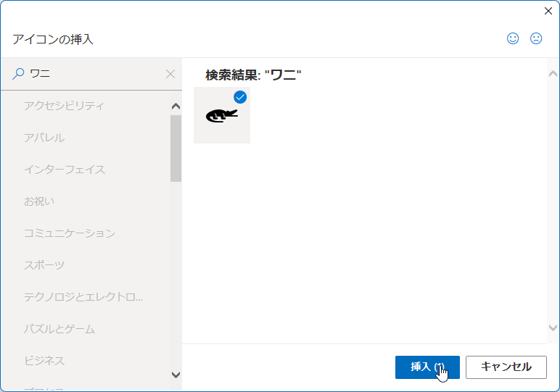Clear the search box with the X icon
This screenshot has height=392, width=560.
click(x=170, y=74)
